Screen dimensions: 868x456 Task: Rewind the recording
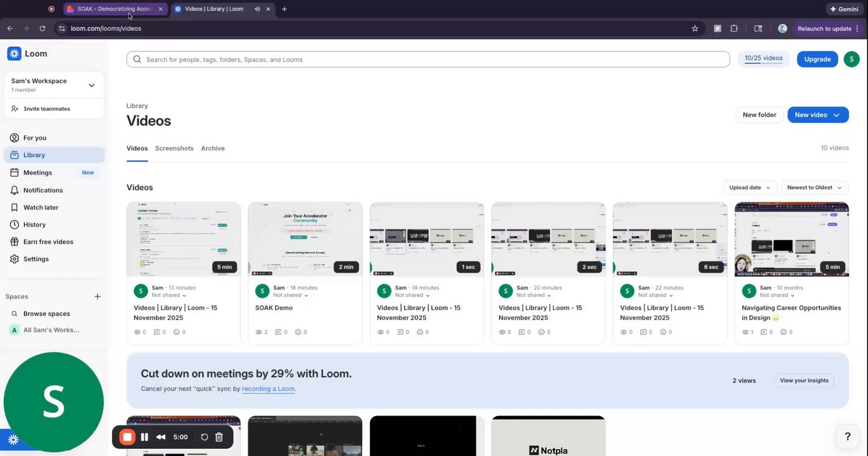click(x=161, y=437)
